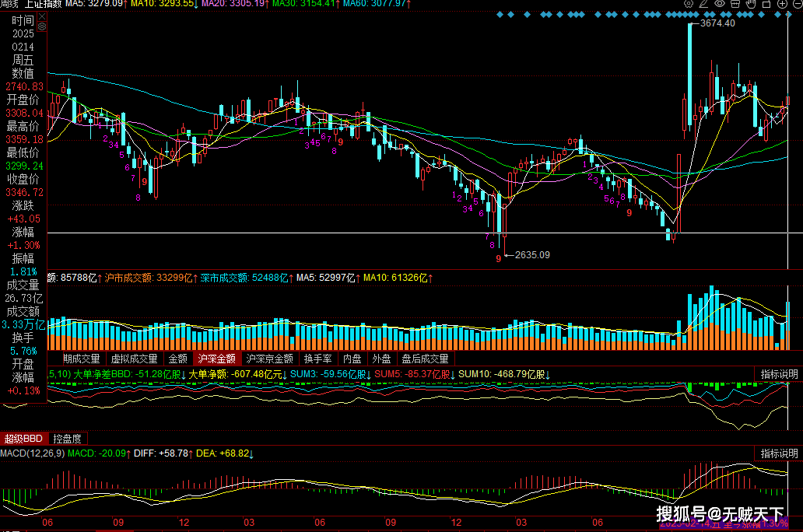Click the shop icon in top toolbar
Screen dimensions: 803x532
735,4
